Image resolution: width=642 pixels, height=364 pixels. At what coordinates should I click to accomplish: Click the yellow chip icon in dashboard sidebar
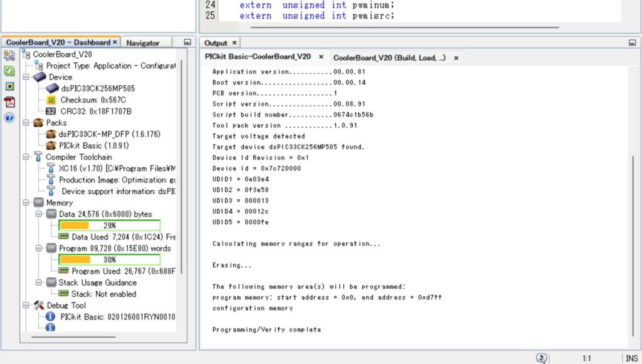click(x=9, y=86)
